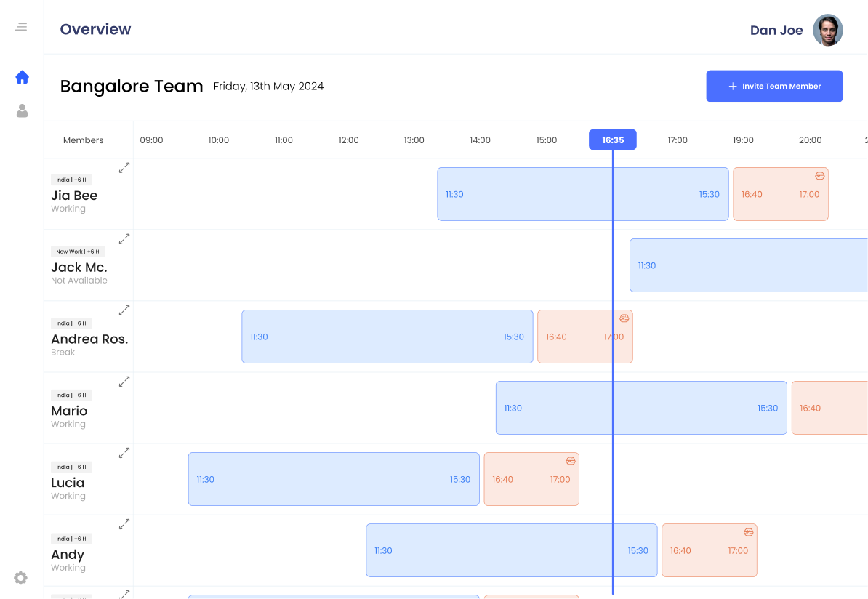Expand Jia Bee's row with arrow icon
This screenshot has width=868, height=599.
(x=124, y=168)
